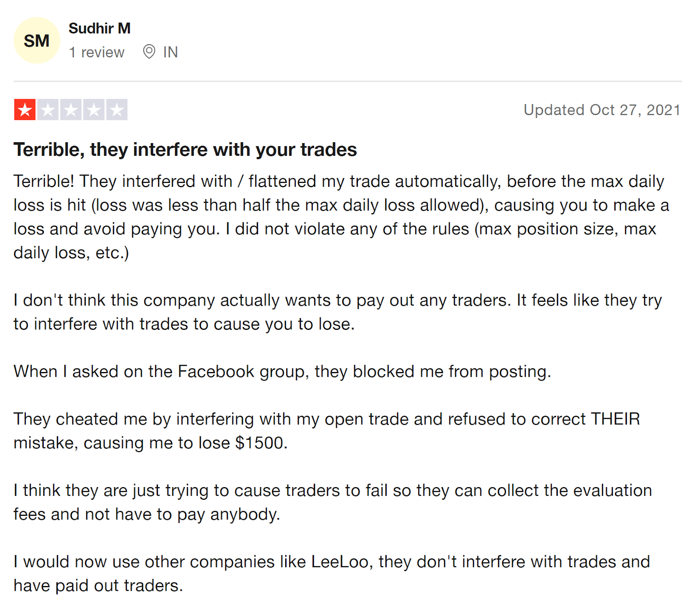Viewport: 700px width, 600px height.
Task: Click the opening paragraph starting "Terrible! They interfered"
Action: (x=341, y=217)
